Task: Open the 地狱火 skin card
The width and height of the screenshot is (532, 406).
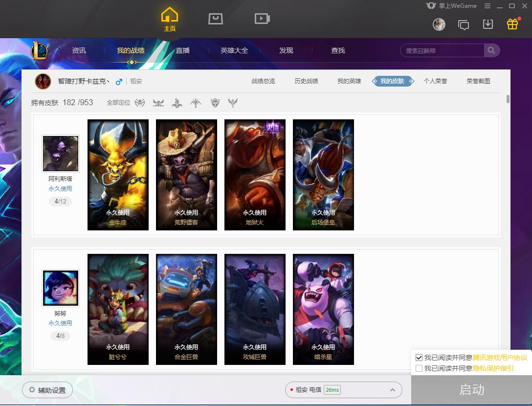Action: [255, 175]
